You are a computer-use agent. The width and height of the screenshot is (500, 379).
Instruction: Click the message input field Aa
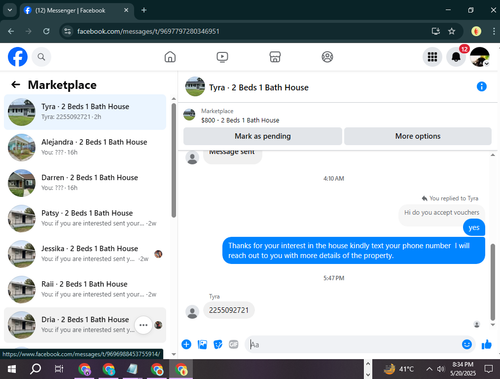pyautogui.click(x=353, y=344)
